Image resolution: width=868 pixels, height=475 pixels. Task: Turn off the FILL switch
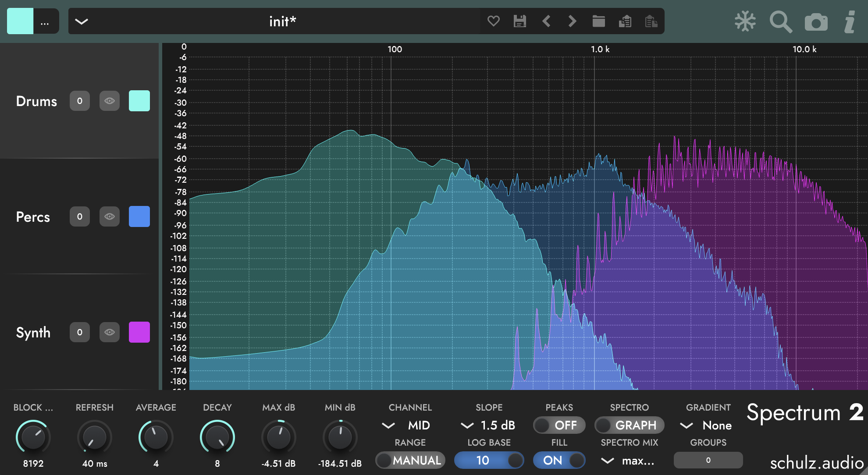tap(559, 460)
